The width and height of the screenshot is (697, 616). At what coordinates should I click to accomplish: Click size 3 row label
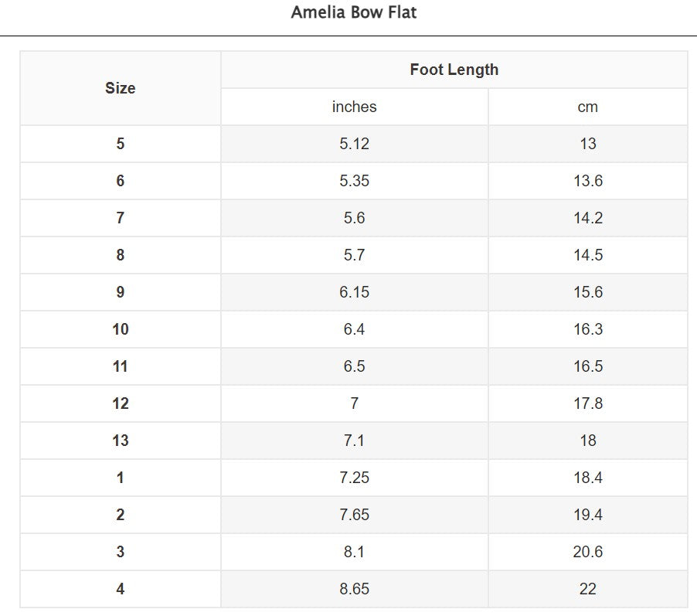coord(121,552)
